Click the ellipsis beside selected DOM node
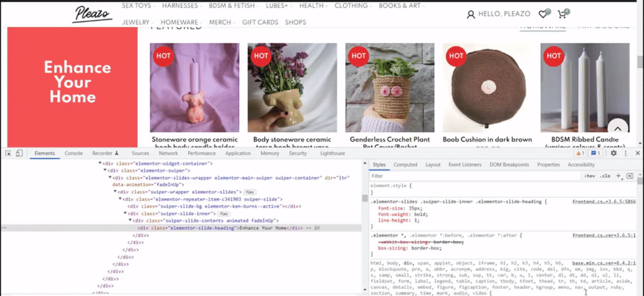644x296 pixels. 4,228
